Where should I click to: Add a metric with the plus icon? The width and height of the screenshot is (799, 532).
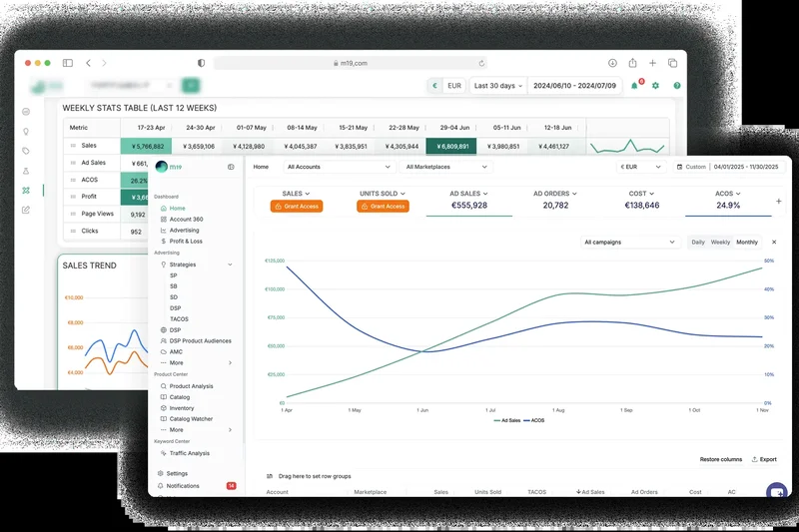coord(779,202)
